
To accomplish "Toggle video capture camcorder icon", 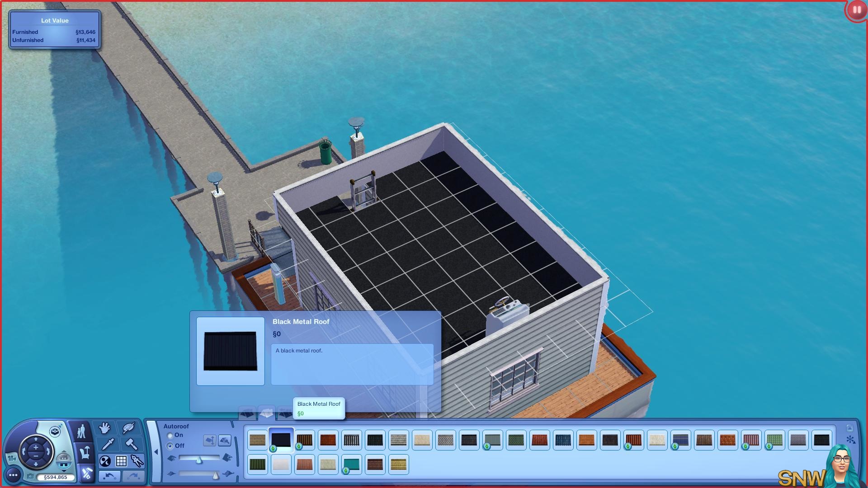I will (11, 458).
